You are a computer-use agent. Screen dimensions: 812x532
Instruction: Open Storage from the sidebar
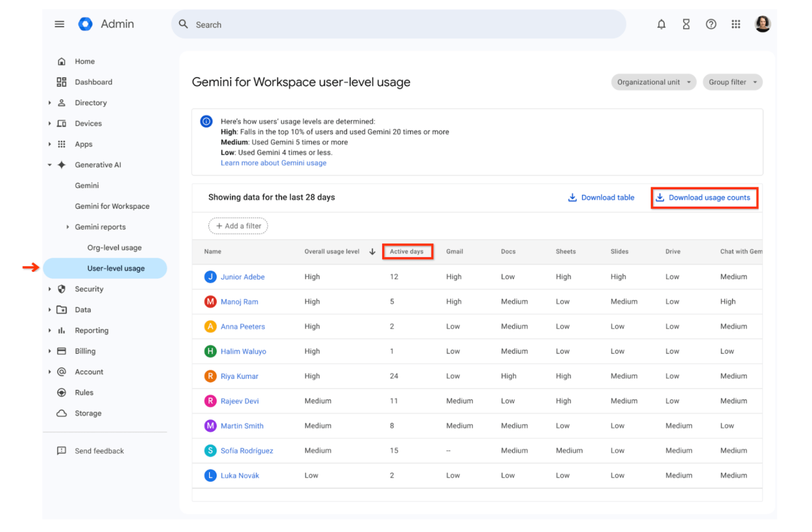pos(88,413)
